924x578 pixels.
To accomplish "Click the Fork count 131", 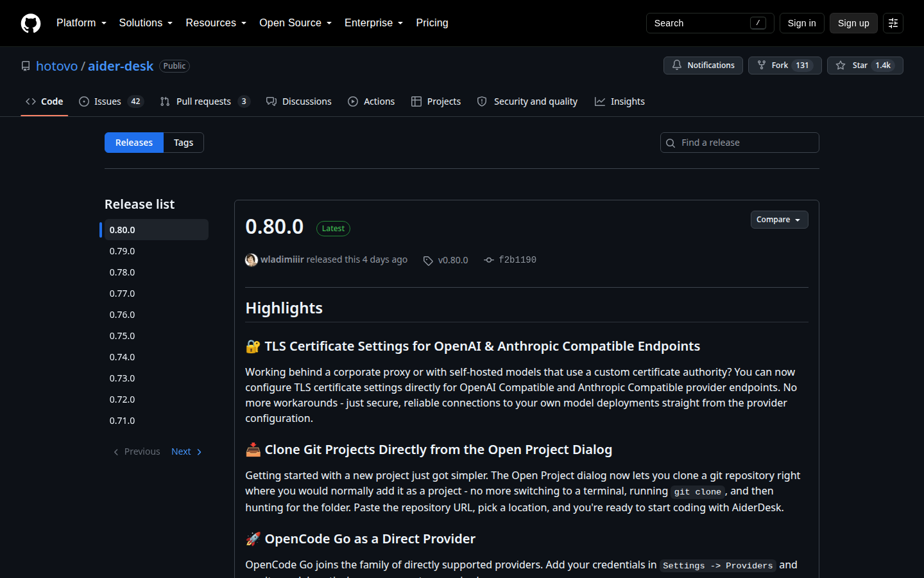I will click(x=802, y=66).
